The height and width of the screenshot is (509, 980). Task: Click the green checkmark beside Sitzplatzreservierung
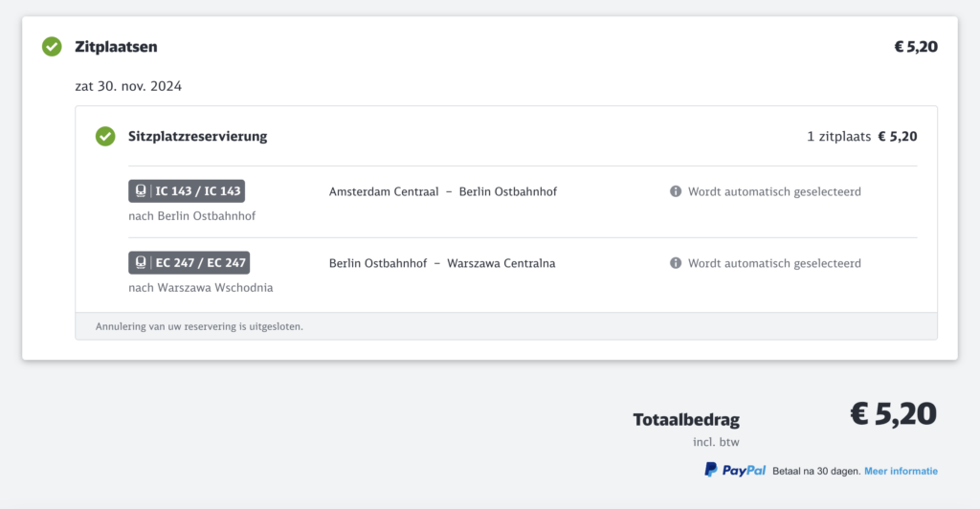click(x=105, y=137)
